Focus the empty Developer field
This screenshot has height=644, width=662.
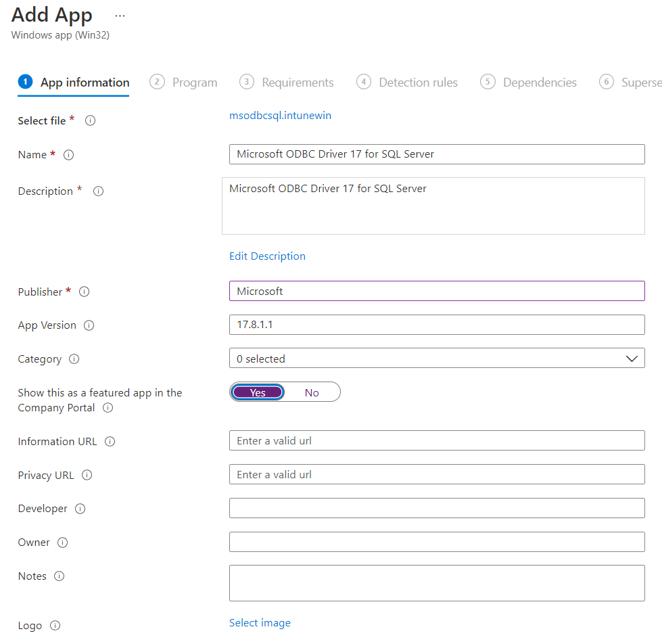[x=437, y=508]
